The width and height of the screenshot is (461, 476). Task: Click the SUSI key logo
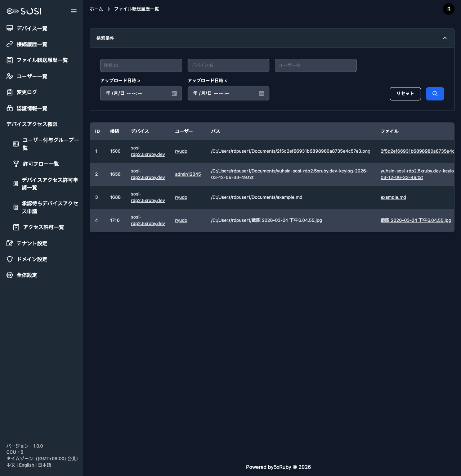pyautogui.click(x=24, y=11)
